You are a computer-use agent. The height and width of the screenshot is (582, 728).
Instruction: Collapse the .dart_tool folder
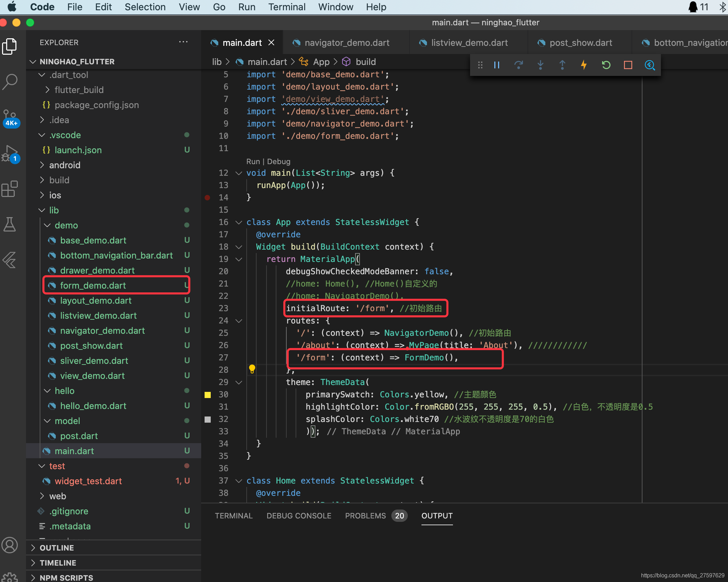coord(42,75)
